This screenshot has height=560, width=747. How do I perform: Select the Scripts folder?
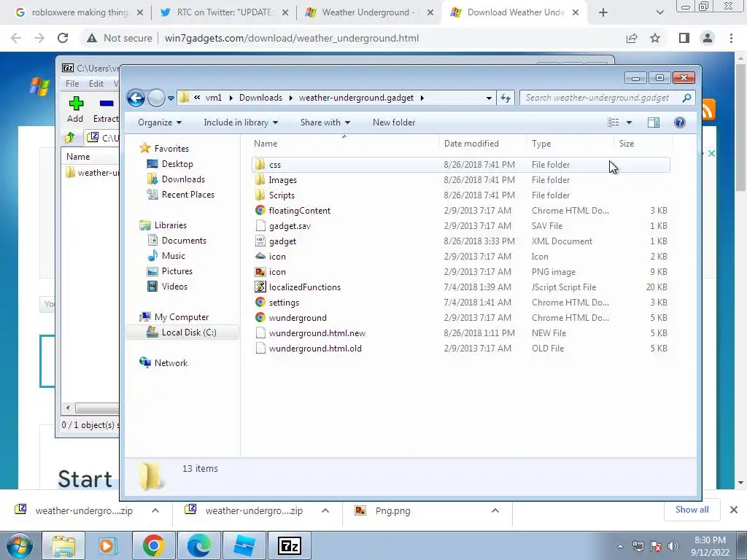pyautogui.click(x=461, y=195)
